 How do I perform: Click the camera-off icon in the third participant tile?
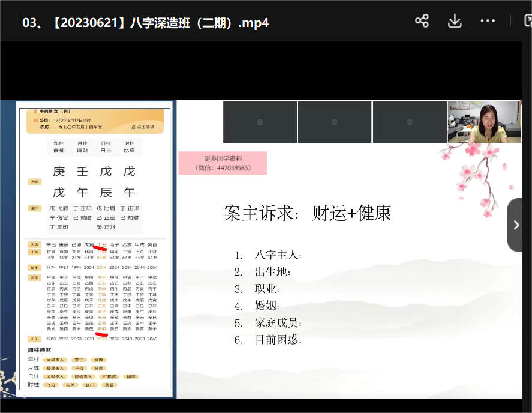click(409, 122)
